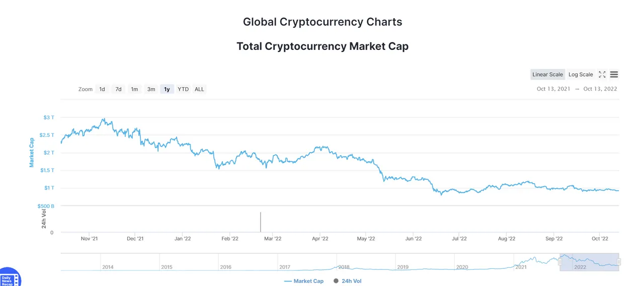This screenshot has height=286, width=644.
Task: Toggle Market Cap series in legend
Action: pos(304,281)
